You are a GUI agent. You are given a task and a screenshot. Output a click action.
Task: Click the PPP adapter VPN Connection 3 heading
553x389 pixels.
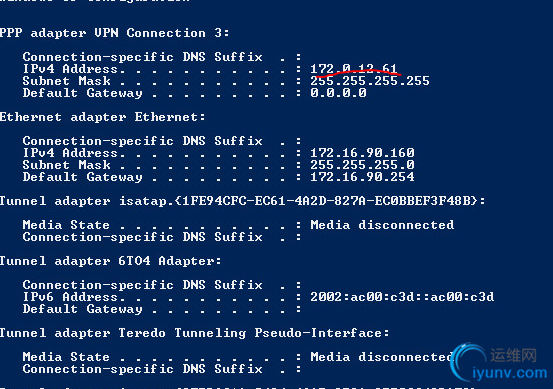point(115,33)
